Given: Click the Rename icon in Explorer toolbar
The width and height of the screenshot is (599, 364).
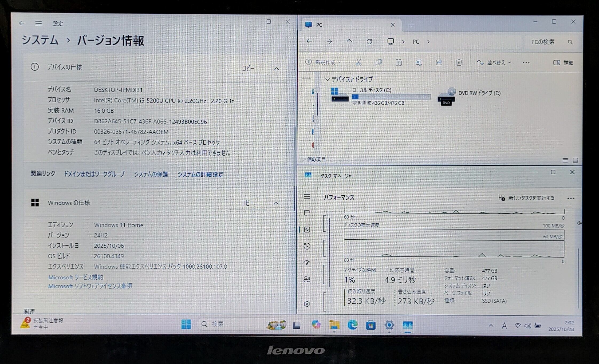Looking at the screenshot, I should click(419, 62).
